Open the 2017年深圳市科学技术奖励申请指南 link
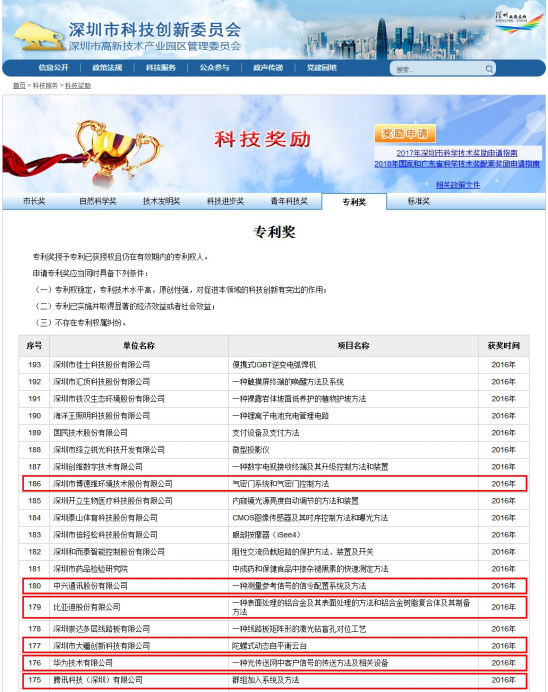 point(457,153)
